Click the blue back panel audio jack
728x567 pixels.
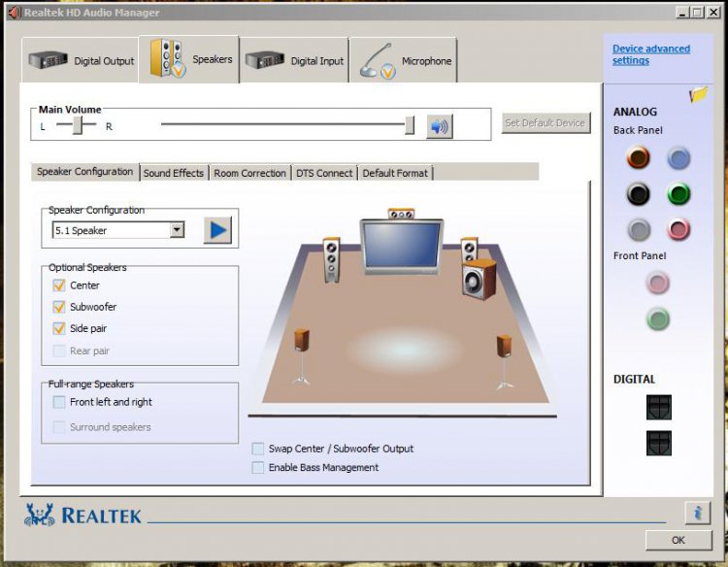(678, 158)
